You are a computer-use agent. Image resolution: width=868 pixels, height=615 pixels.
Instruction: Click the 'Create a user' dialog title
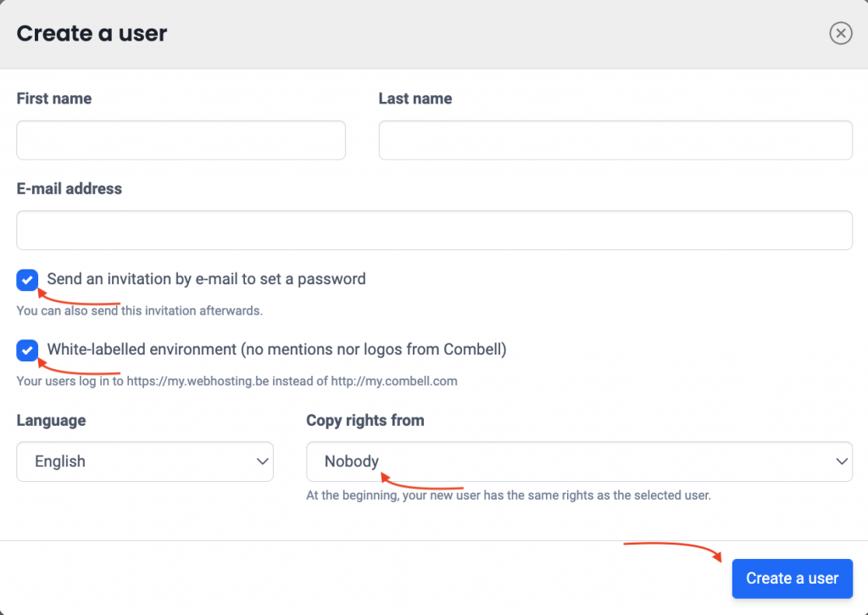click(92, 33)
